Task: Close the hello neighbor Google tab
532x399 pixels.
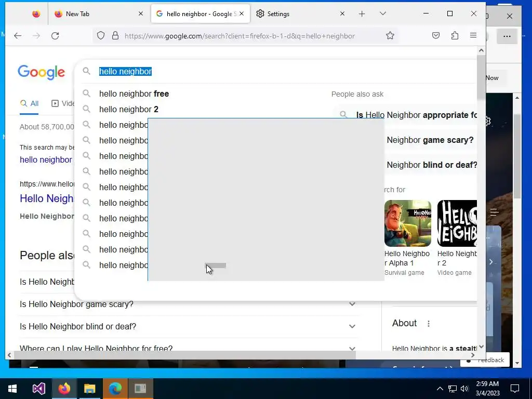Action: [242, 14]
